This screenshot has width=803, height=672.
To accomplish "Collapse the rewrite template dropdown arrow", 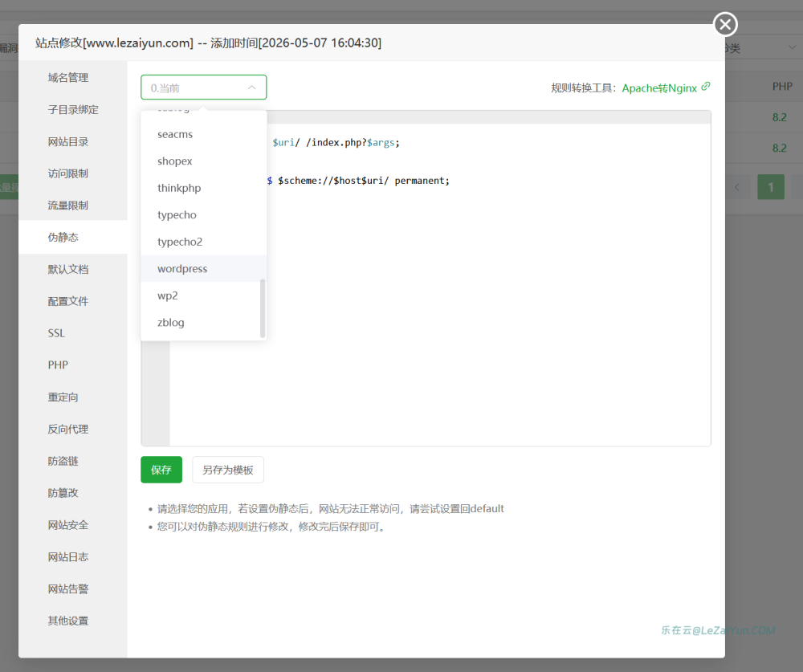I will click(x=251, y=88).
